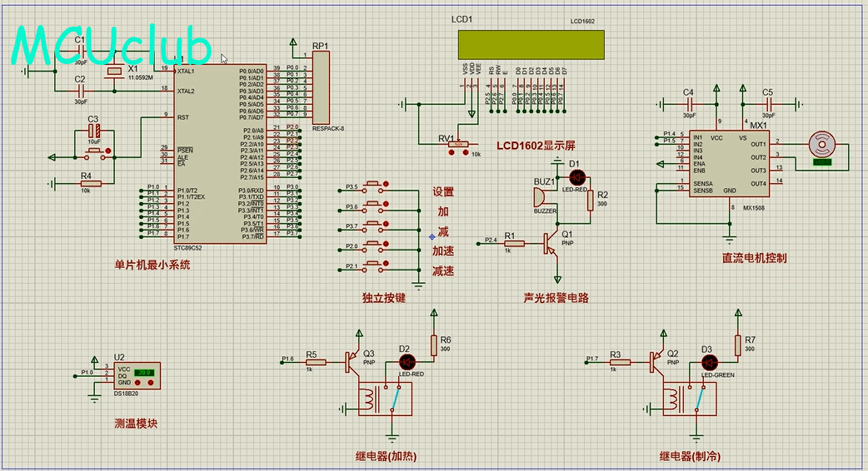The image size is (868, 471).
Task: Click the D1 LED-RED diode
Action: point(576,177)
